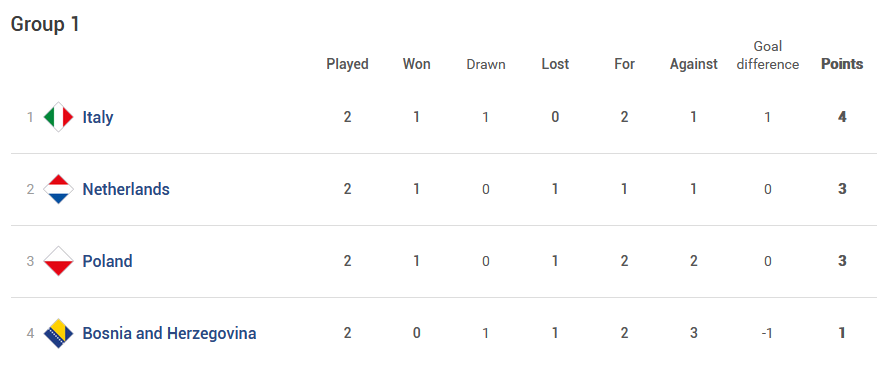The image size is (882, 367).
Task: Open the Italy team link
Action: tap(98, 117)
